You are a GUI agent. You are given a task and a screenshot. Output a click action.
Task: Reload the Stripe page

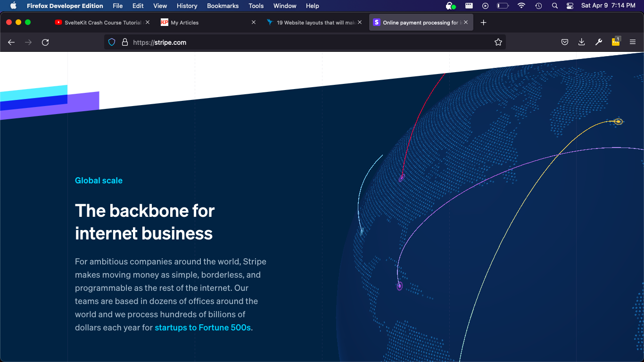click(45, 42)
